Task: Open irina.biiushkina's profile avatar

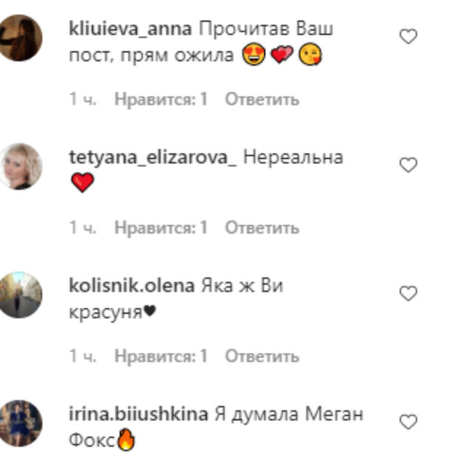Action: 20,424
